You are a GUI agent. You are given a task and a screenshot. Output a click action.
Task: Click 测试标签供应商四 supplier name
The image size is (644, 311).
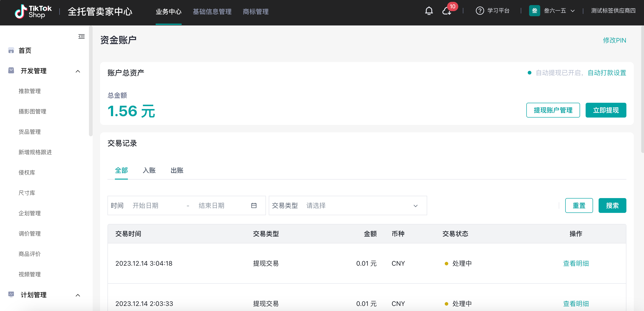(x=613, y=11)
